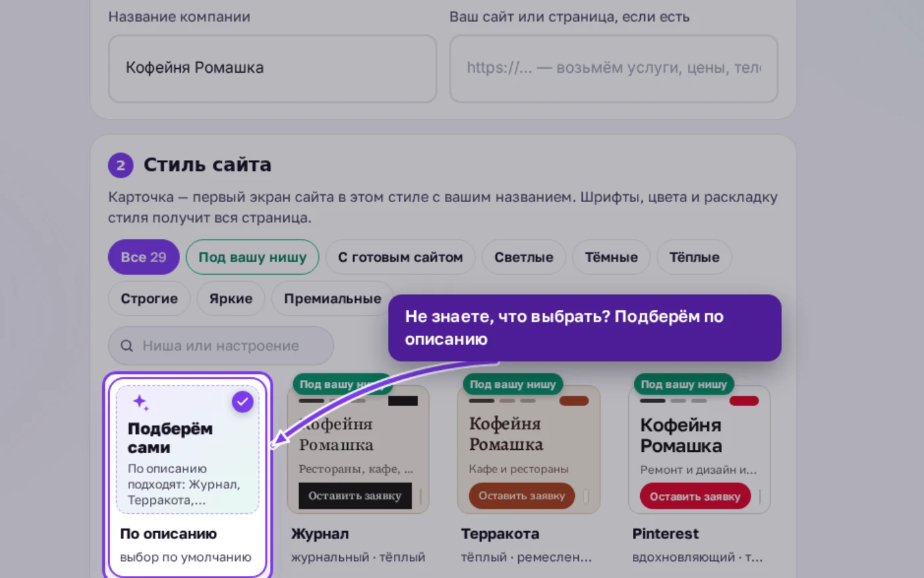This screenshot has height=578, width=924.
Task: Select the 'Под вашу нишу' filter chip
Action: coord(253,257)
